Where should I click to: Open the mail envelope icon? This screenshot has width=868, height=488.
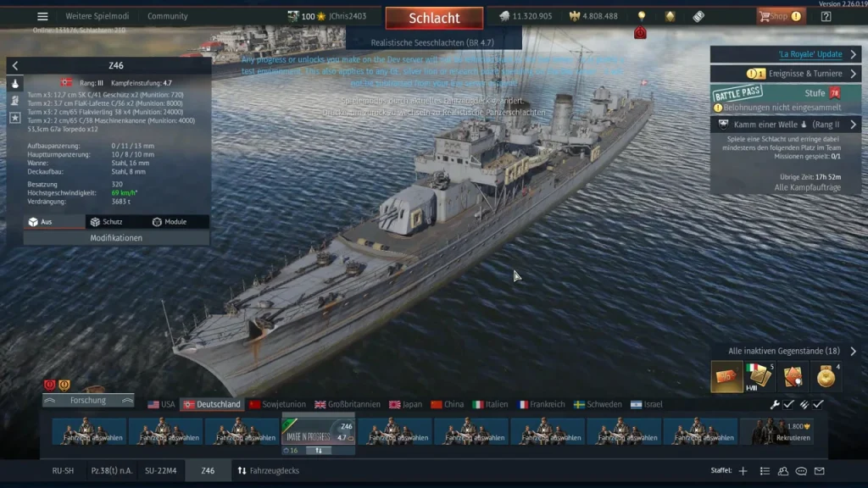(x=819, y=471)
